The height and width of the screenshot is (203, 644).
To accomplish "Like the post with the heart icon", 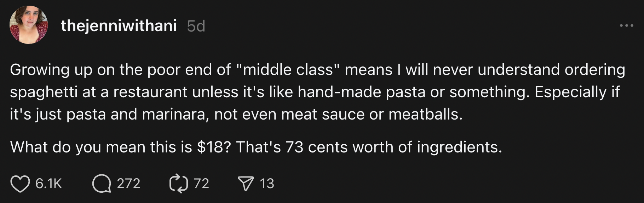I will point(20,184).
